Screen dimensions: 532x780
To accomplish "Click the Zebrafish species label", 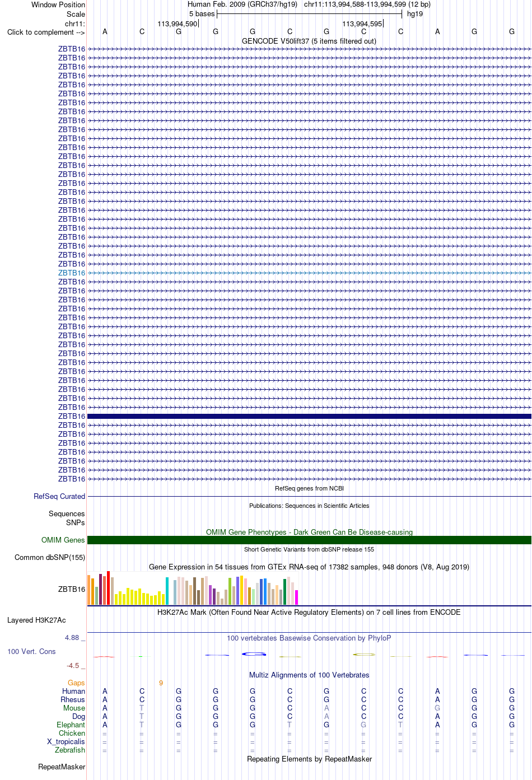I will (x=70, y=750).
